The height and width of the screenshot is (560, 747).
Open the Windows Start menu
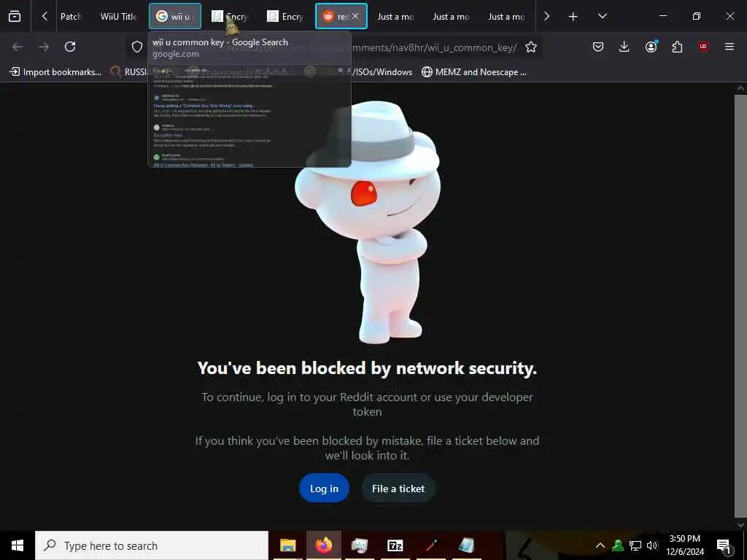point(18,545)
